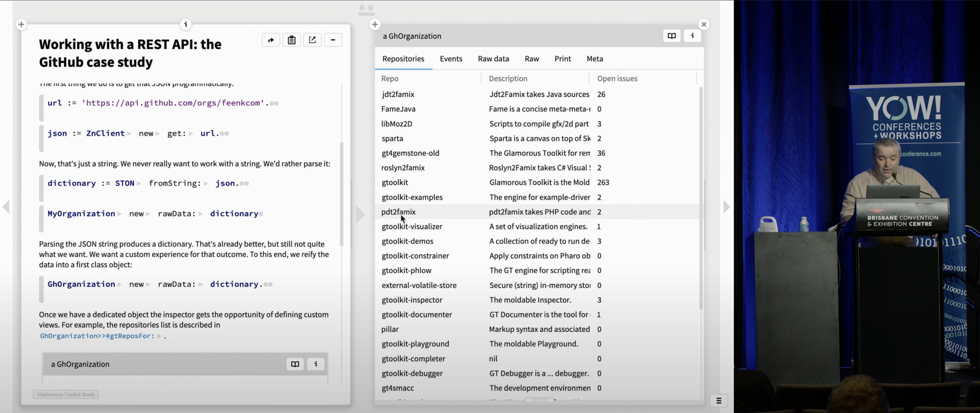The height and width of the screenshot is (413, 980).
Task: Click the share arrow icon in the document header
Action: coord(271,40)
